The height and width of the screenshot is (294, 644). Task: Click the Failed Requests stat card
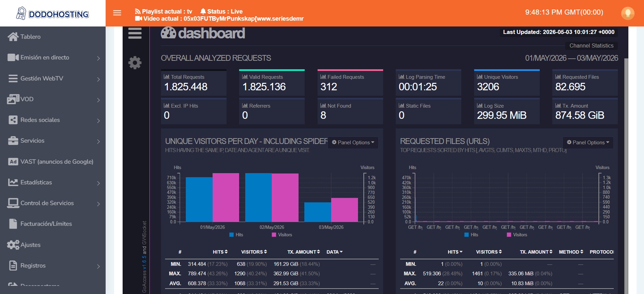[x=350, y=83]
